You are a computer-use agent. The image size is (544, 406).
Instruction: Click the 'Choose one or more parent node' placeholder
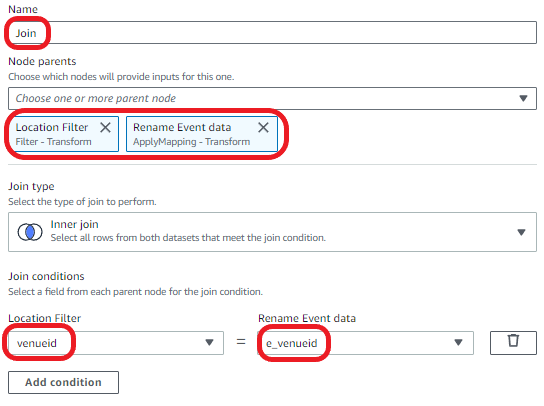point(96,99)
